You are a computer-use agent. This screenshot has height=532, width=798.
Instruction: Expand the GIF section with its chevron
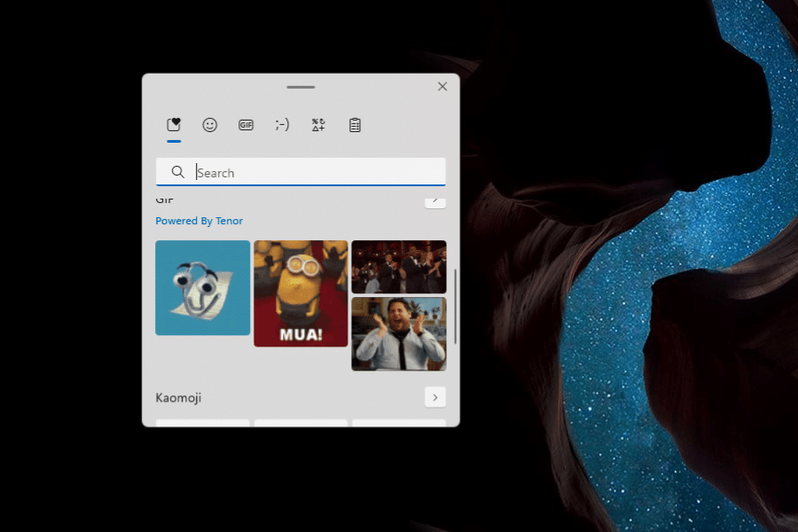pyautogui.click(x=434, y=200)
